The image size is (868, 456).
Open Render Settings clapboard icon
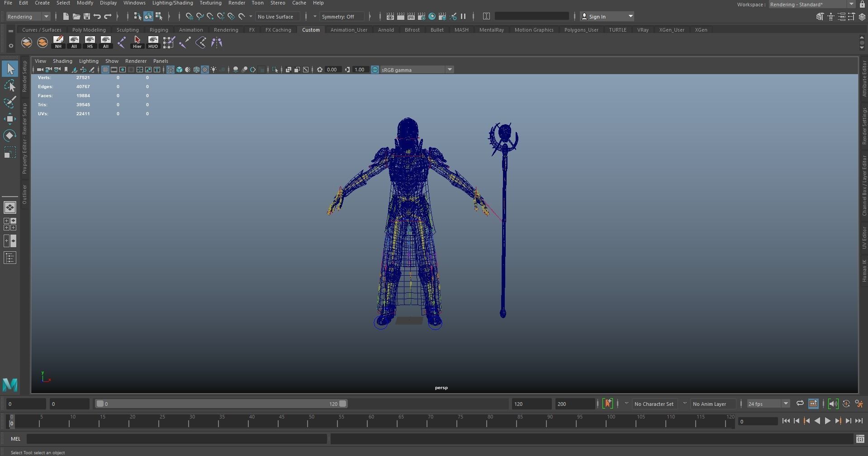pos(422,17)
